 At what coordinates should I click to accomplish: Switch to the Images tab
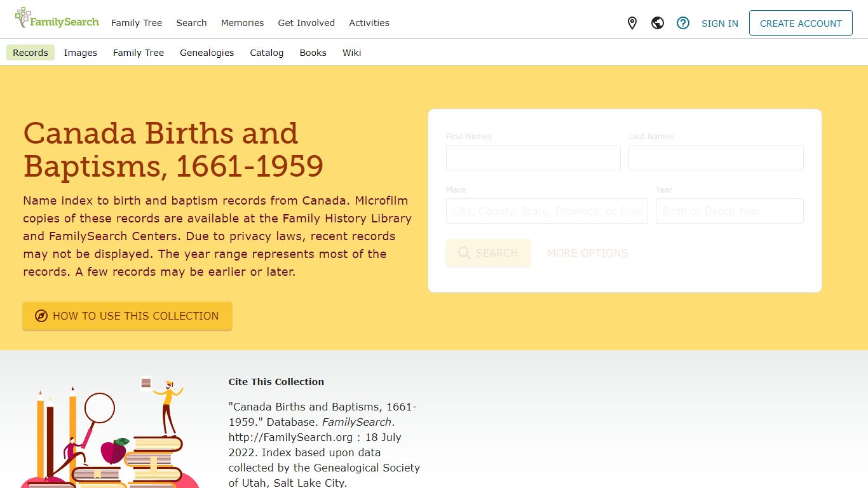click(x=81, y=53)
